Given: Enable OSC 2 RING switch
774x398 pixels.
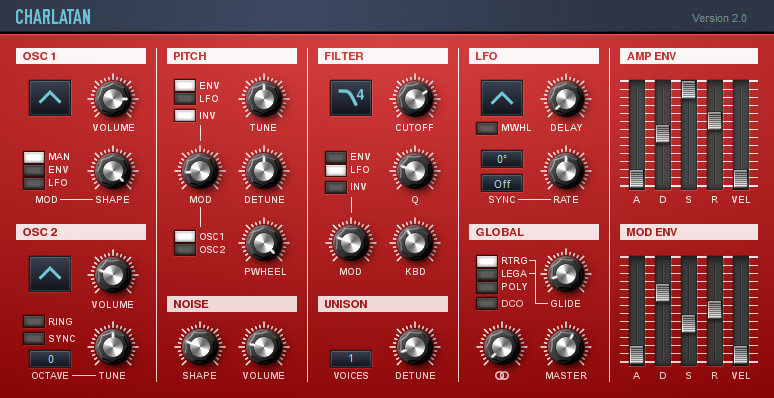Looking at the screenshot, I should pos(34,321).
